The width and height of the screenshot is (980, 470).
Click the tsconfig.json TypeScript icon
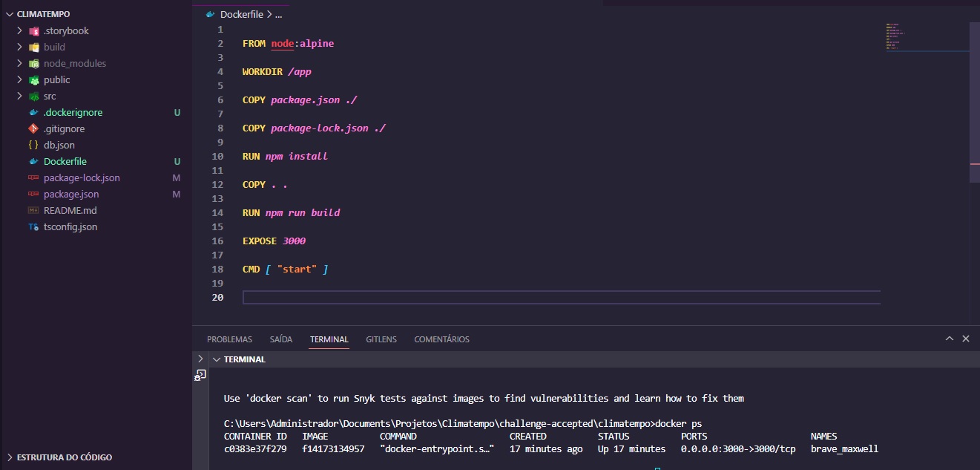pos(33,227)
